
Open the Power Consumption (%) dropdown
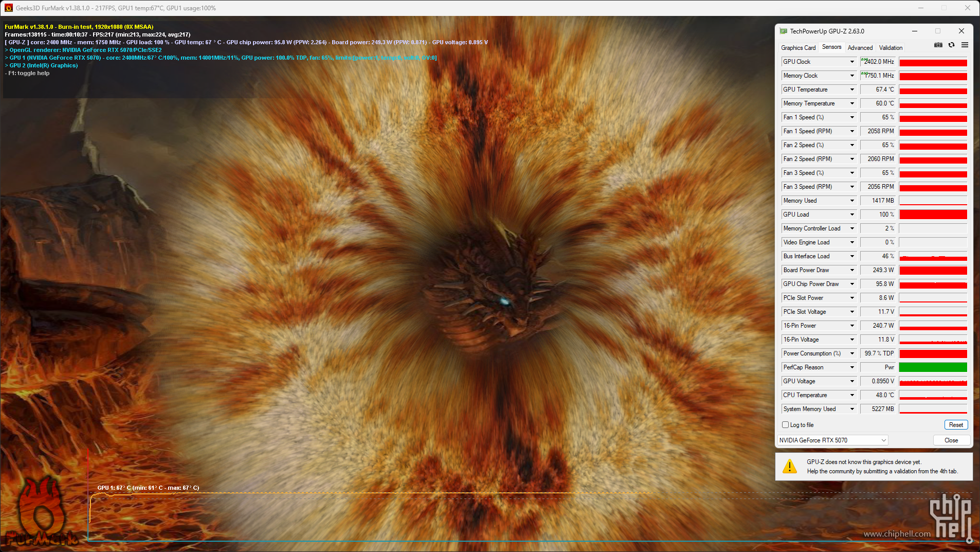pyautogui.click(x=852, y=353)
